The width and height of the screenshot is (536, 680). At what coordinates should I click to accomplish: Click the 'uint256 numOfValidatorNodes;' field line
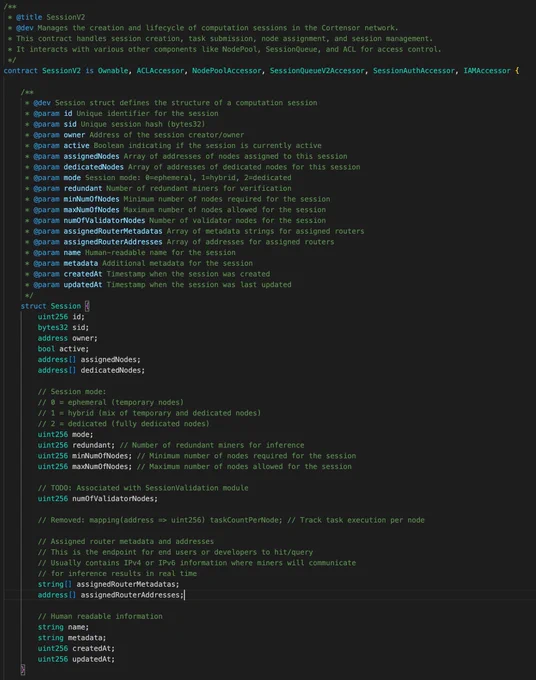[x=98, y=499]
